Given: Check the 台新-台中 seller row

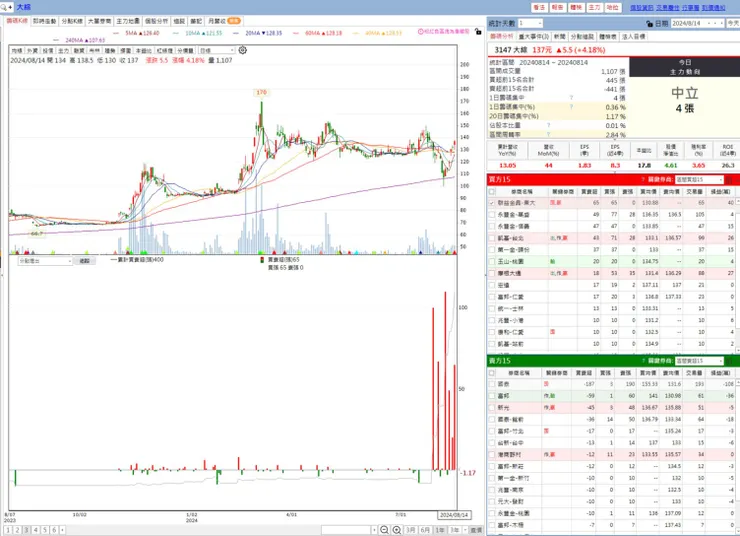Looking at the screenshot, I should pyautogui.click(x=492, y=443).
